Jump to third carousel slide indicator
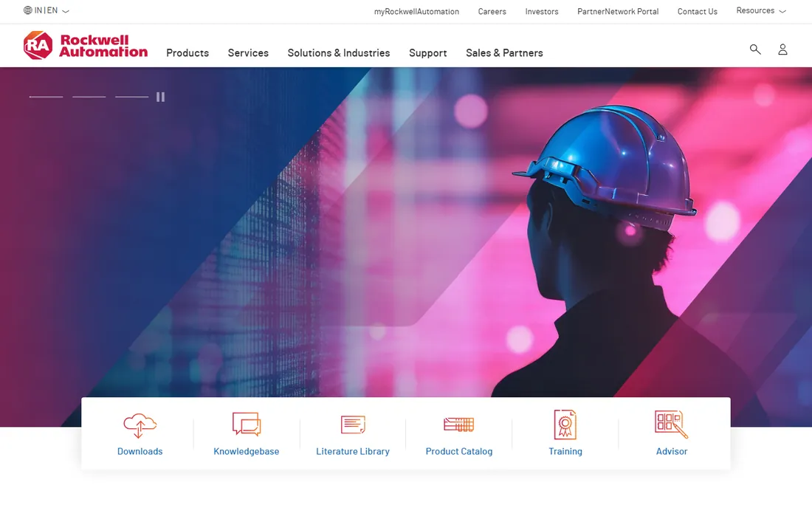812x508 pixels. click(131, 97)
